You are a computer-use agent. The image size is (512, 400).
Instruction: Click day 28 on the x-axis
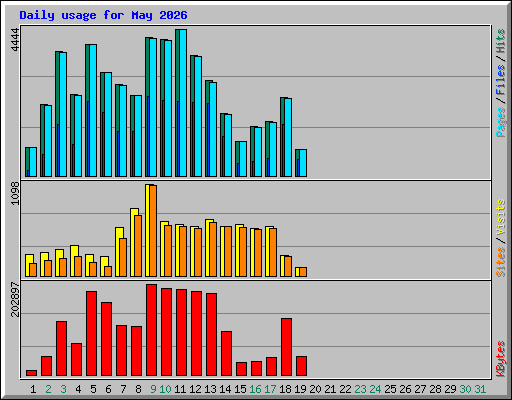[435, 389]
